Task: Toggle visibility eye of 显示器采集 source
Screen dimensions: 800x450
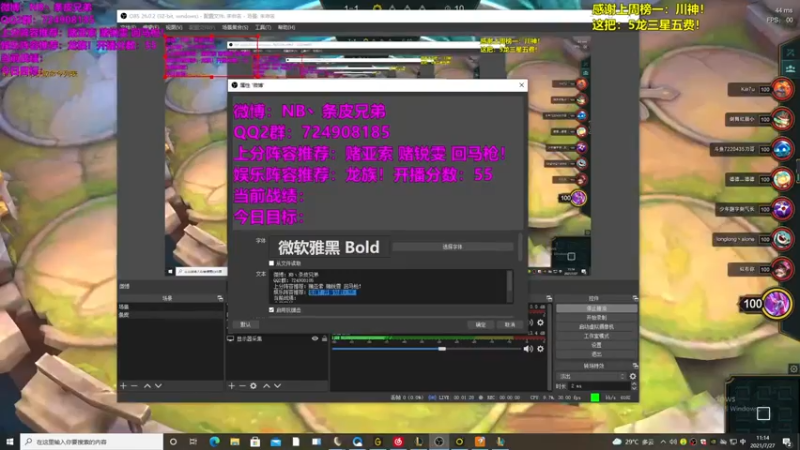Action: tap(315, 339)
